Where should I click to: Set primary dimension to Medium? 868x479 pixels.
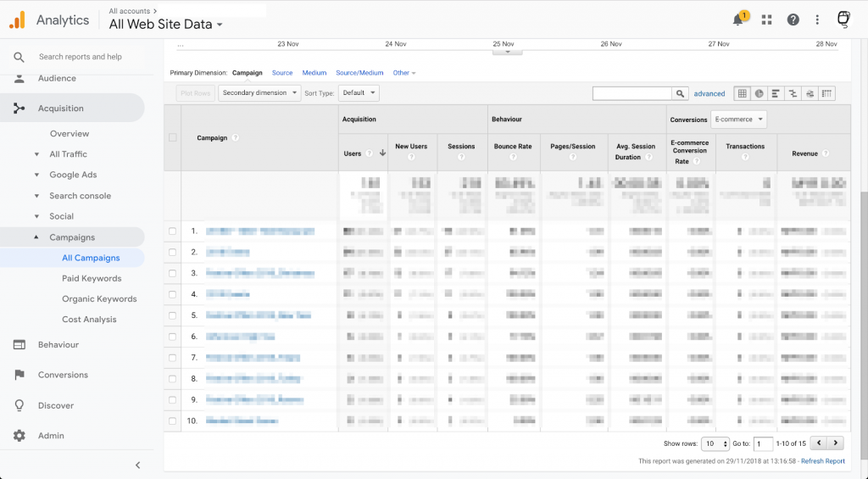(x=314, y=73)
